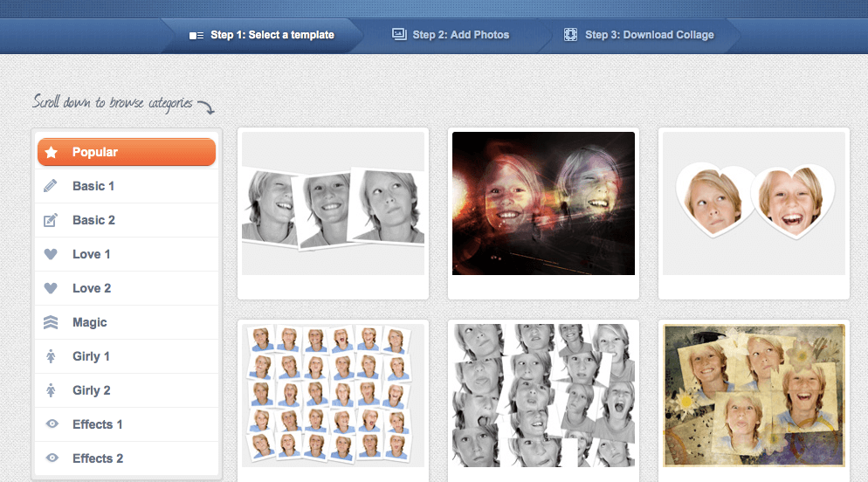Viewport: 868px width, 482px height.
Task: Click the eye icon beside Effects 1
Action: pos(52,424)
